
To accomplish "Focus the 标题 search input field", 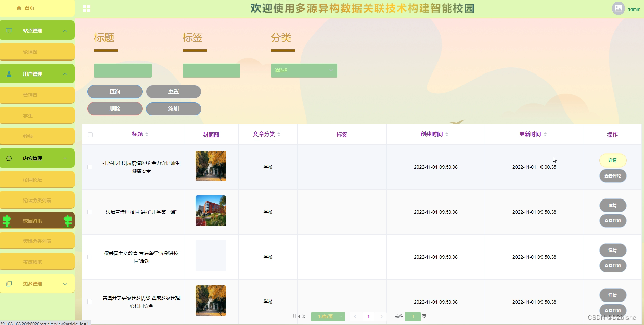I will (123, 70).
